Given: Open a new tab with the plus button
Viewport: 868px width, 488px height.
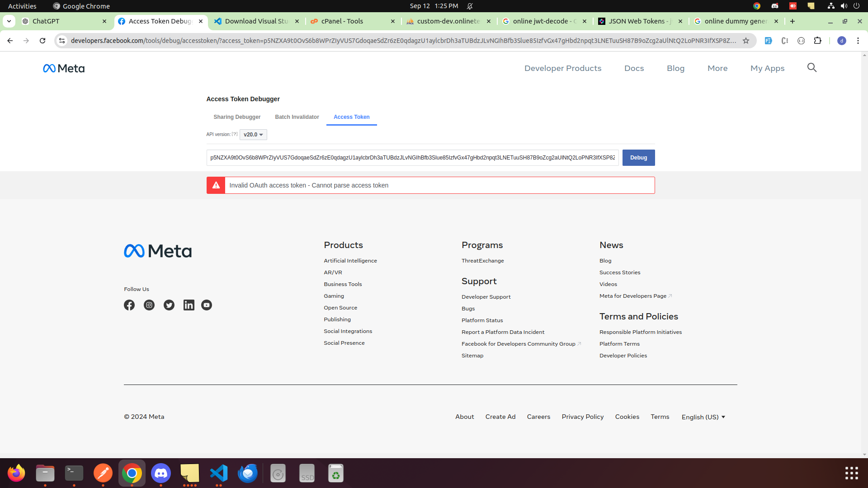Looking at the screenshot, I should pos(793,21).
